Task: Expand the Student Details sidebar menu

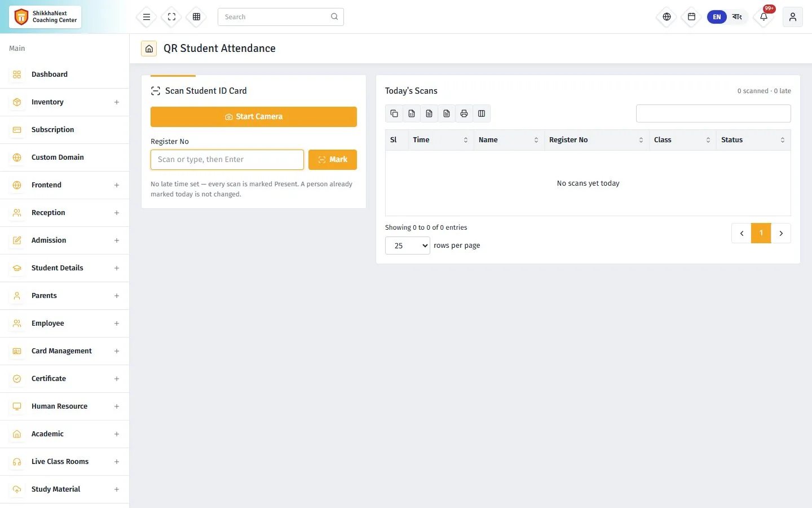Action: [x=64, y=268]
